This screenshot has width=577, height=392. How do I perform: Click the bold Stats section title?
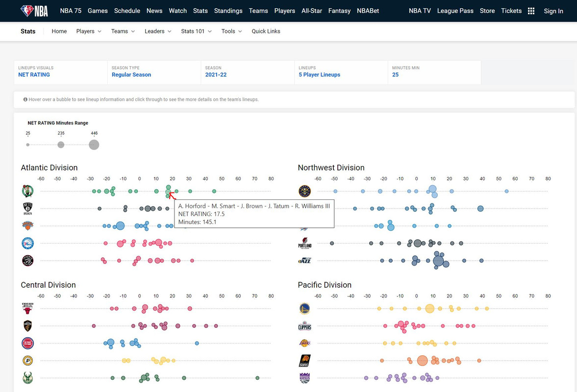coord(28,31)
